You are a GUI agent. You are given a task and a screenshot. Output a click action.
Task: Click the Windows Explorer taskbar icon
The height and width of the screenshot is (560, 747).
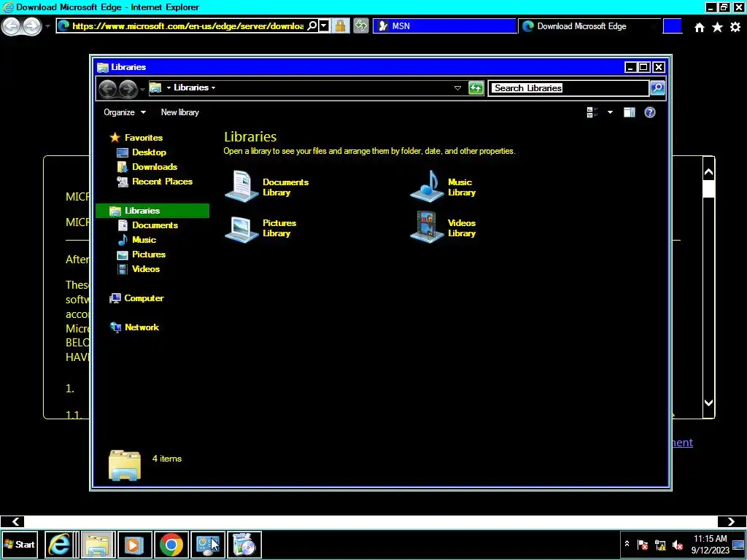pos(98,545)
